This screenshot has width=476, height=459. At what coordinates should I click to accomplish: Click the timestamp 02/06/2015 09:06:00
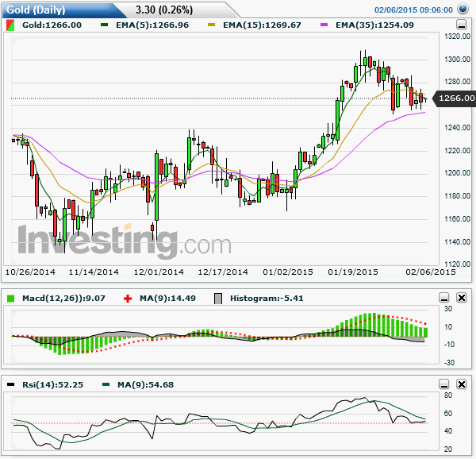tap(413, 10)
